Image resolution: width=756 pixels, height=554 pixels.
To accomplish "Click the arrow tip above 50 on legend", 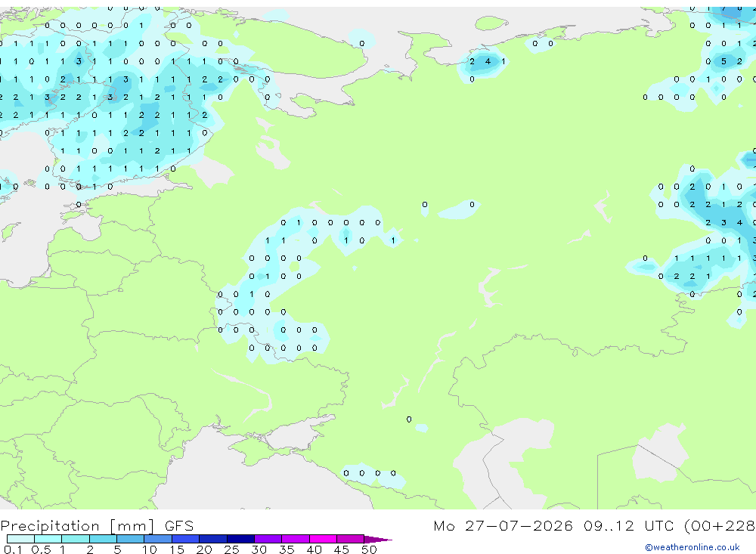I will click(x=379, y=539).
